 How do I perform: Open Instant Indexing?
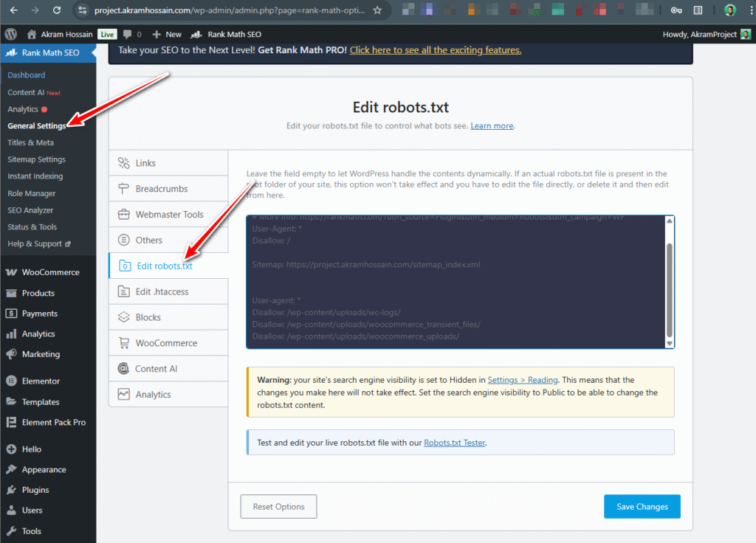pyautogui.click(x=35, y=176)
